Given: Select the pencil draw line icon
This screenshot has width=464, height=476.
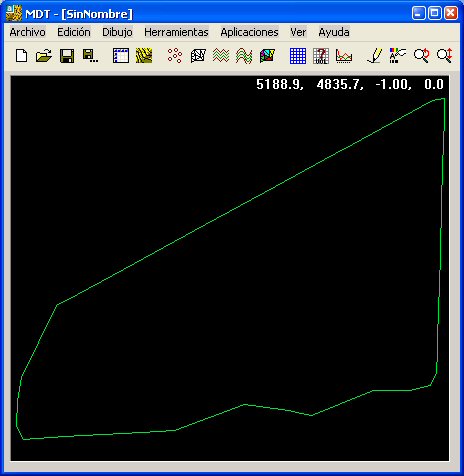Looking at the screenshot, I should (375, 56).
